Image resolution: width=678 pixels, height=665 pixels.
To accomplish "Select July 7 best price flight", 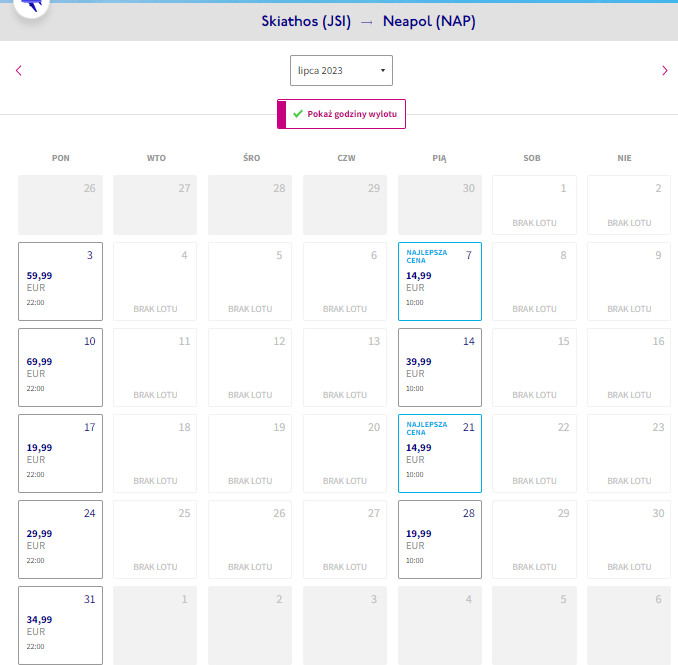I will tap(440, 281).
